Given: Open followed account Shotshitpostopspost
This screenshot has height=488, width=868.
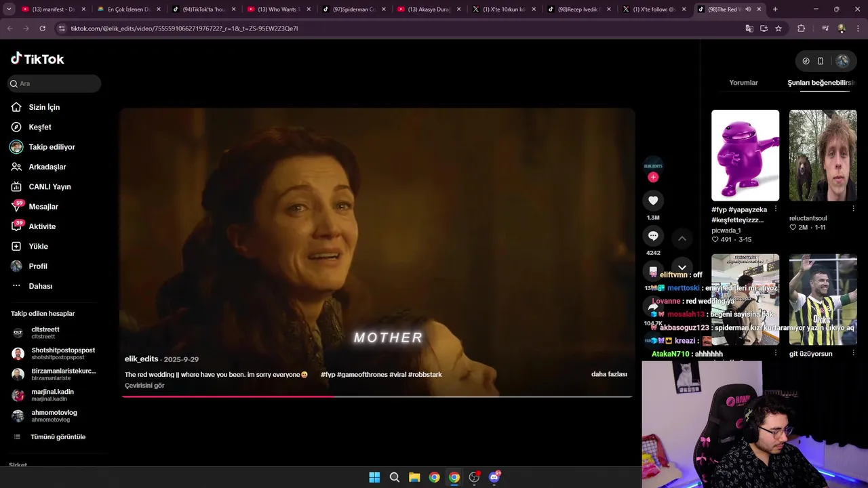Looking at the screenshot, I should coord(54,353).
